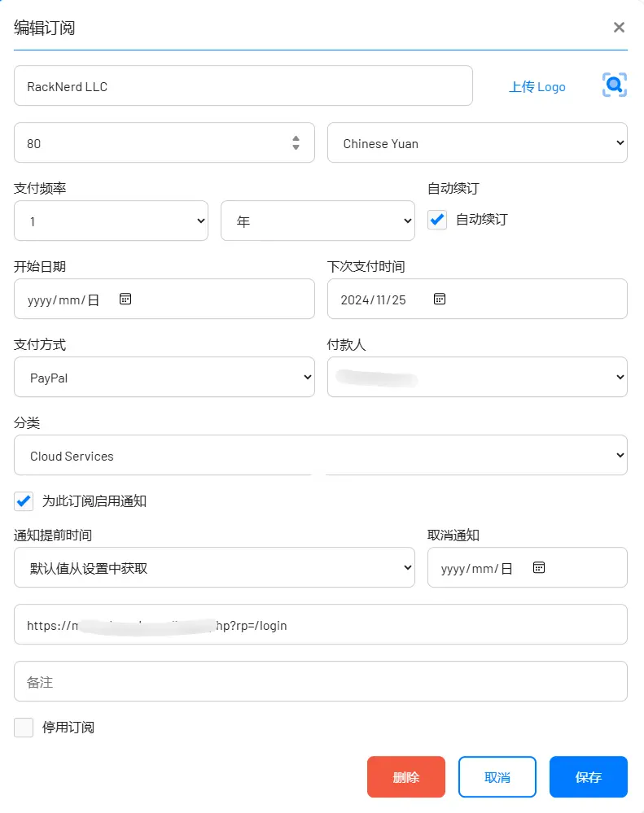
Task: Open the payment frequency number dropdown
Action: [x=111, y=221]
